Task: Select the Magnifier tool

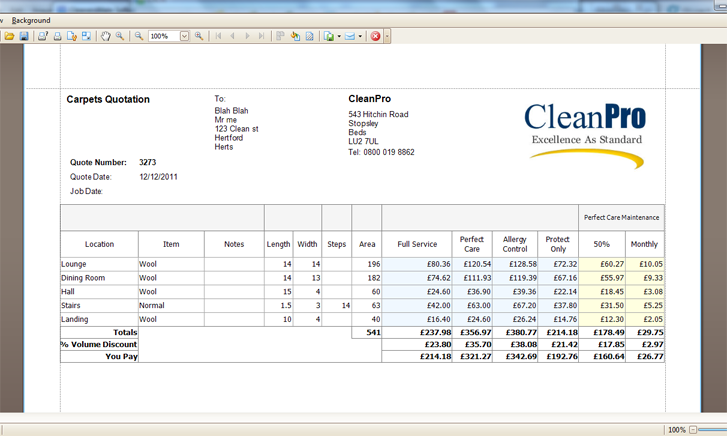Action: [120, 36]
